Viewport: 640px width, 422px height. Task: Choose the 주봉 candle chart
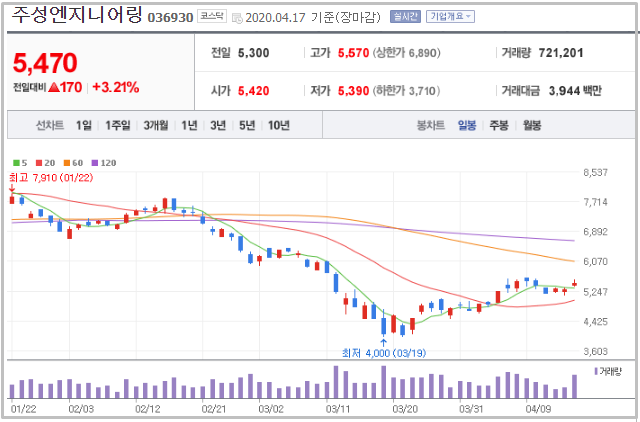499,125
